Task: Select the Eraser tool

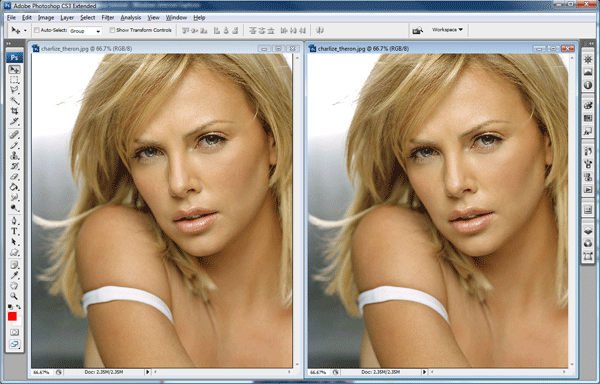Action: coord(15,176)
